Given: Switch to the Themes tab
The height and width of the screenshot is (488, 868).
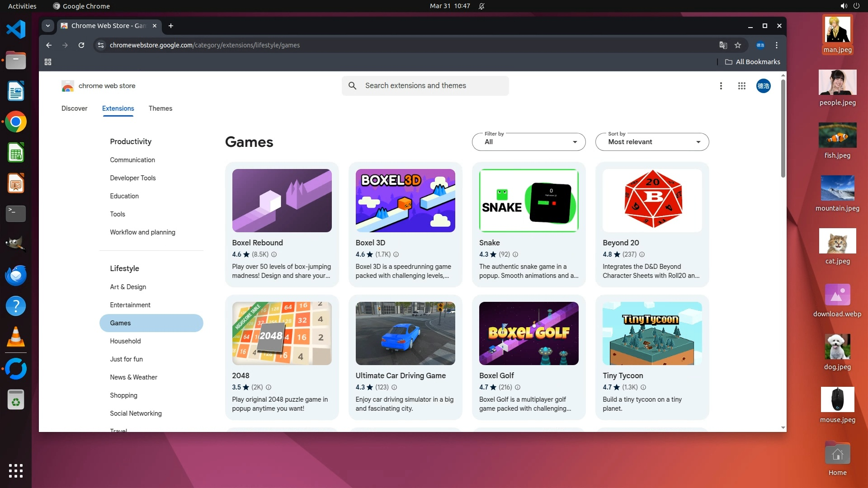Looking at the screenshot, I should [x=160, y=108].
